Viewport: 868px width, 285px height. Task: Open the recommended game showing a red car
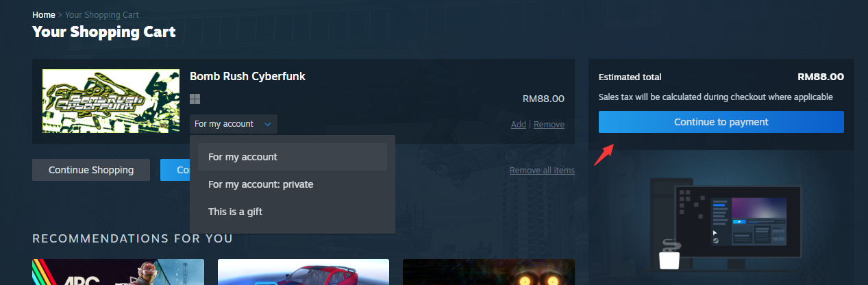pos(303,272)
